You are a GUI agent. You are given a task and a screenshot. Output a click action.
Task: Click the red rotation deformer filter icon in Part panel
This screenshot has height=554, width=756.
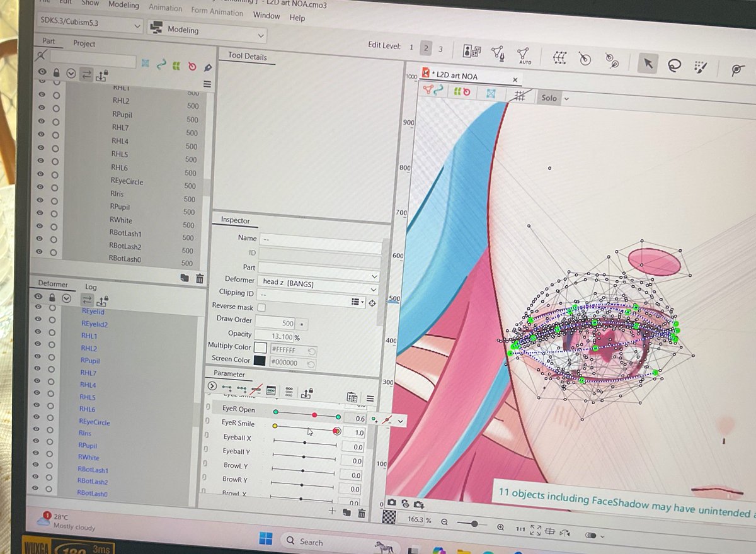(x=192, y=66)
